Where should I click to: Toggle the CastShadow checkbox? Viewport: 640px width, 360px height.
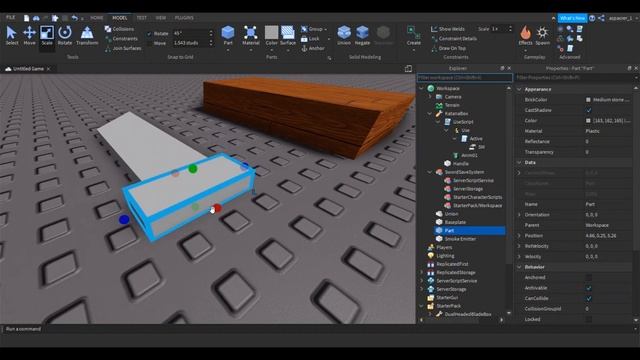pos(589,110)
